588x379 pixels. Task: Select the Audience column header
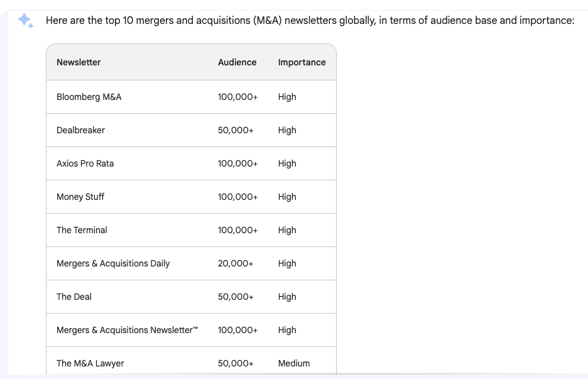(x=237, y=62)
